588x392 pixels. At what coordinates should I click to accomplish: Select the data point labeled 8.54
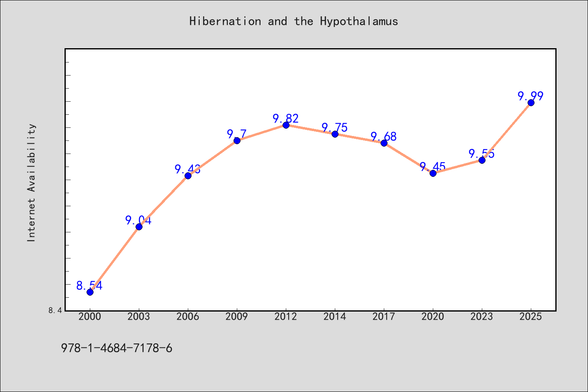tap(90, 292)
